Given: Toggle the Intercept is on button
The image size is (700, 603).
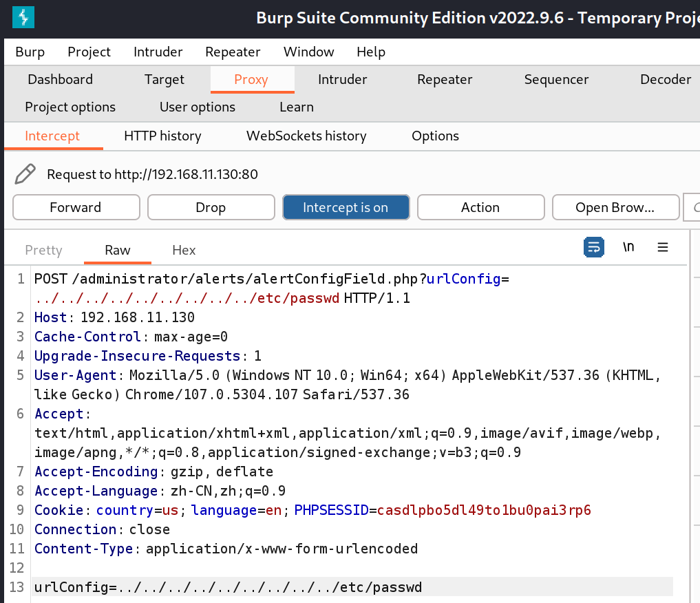Looking at the screenshot, I should [346, 207].
